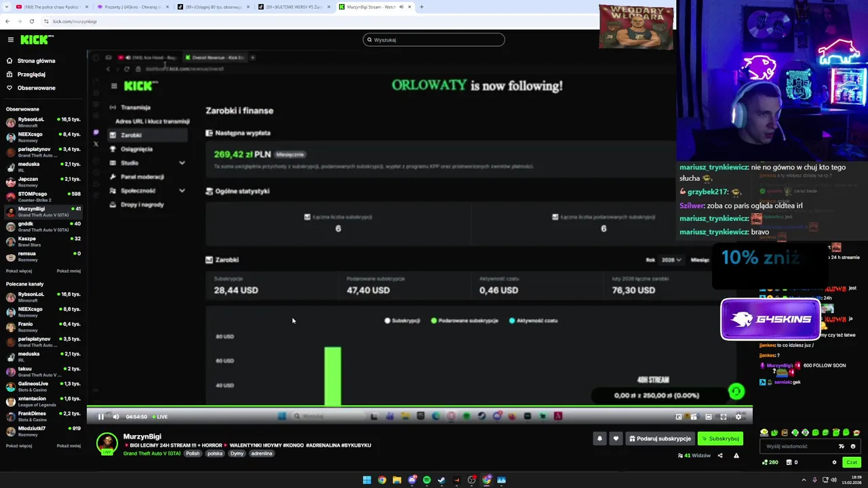Open chat settings gear
The image size is (868, 488).
click(834, 462)
